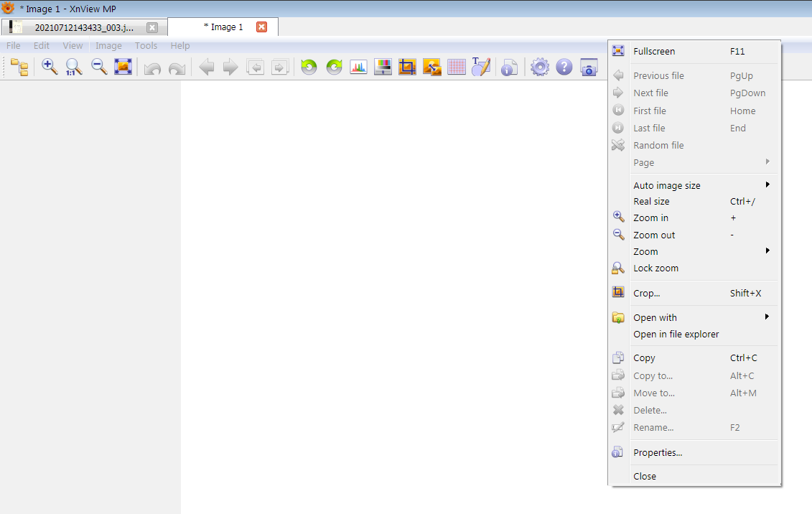
Task: Choose Crop... in the context menu
Action: pyautogui.click(x=646, y=294)
